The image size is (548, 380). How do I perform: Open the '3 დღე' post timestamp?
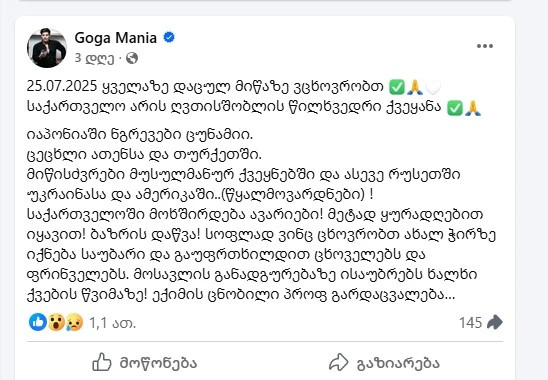point(94,58)
